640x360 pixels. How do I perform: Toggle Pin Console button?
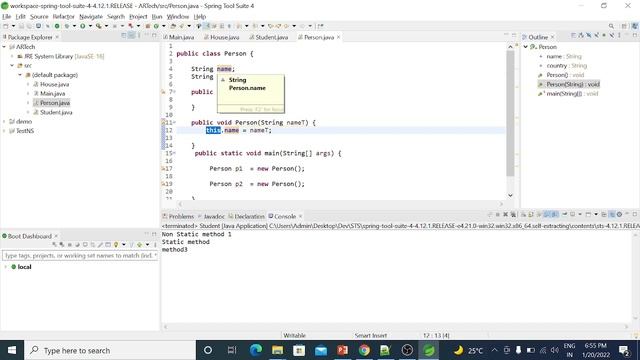(x=564, y=214)
